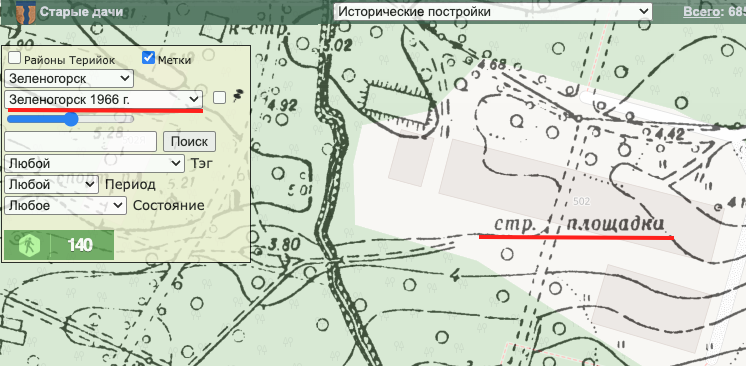This screenshot has height=366, width=746.
Task: Focus the search text input field
Action: click(x=80, y=141)
